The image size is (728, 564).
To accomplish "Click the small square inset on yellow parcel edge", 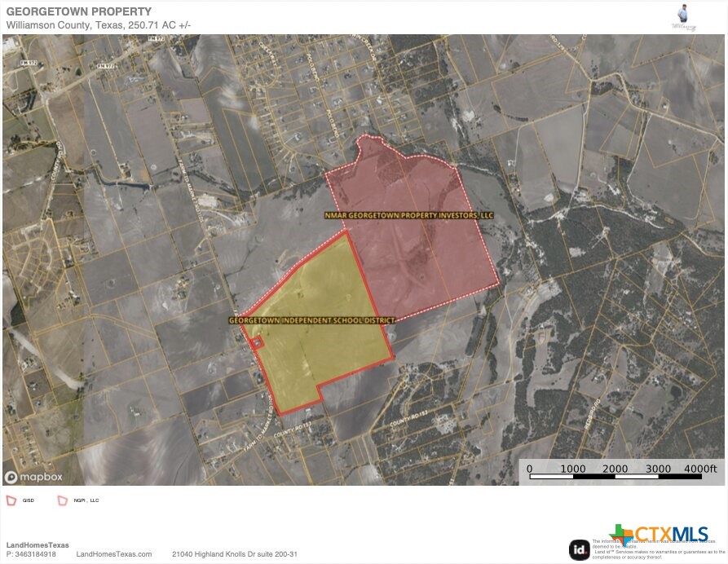I will [x=256, y=344].
